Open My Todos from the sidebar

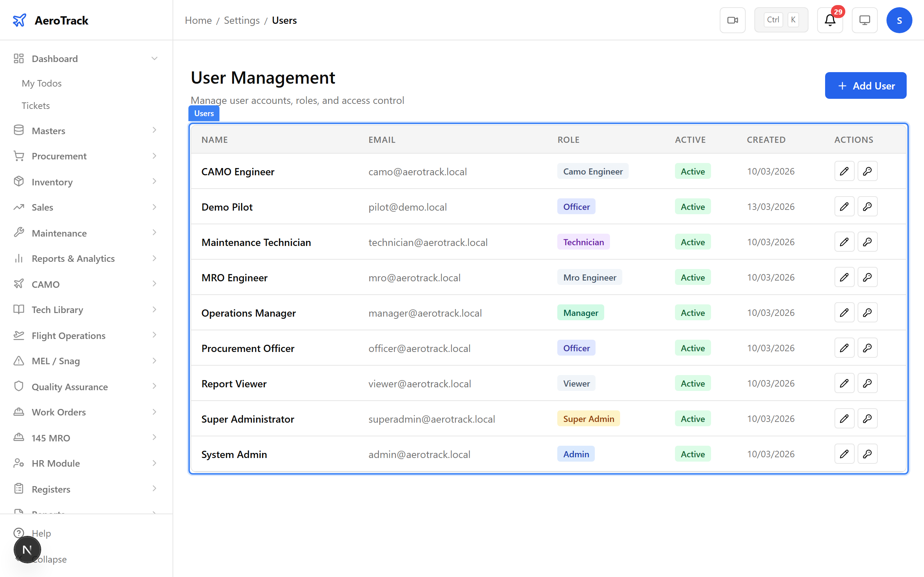tap(41, 83)
